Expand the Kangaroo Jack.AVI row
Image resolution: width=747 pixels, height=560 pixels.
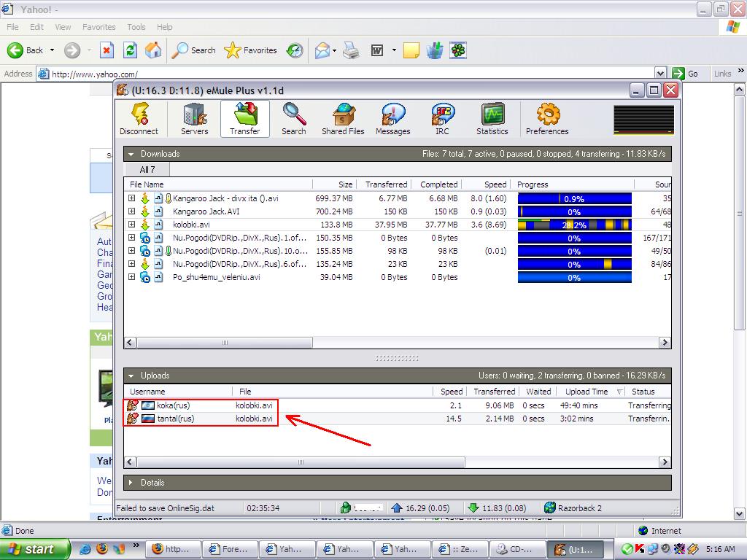click(132, 211)
